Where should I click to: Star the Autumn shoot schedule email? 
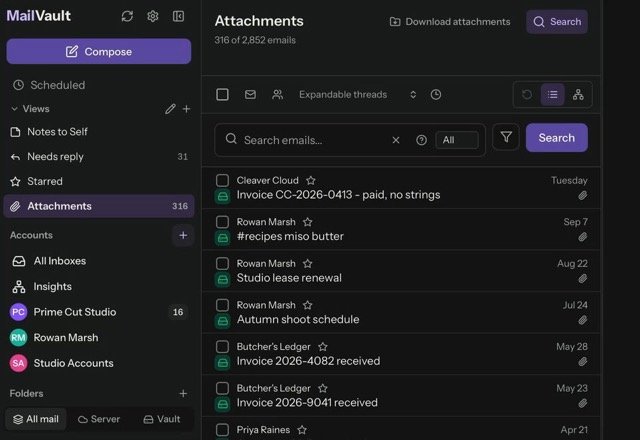coord(307,305)
